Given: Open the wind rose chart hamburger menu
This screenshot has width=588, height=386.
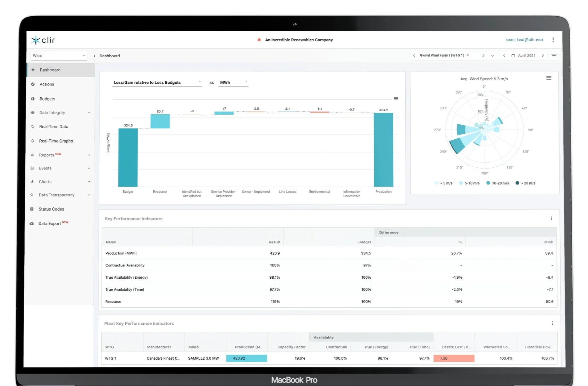Looking at the screenshot, I should pyautogui.click(x=549, y=78).
